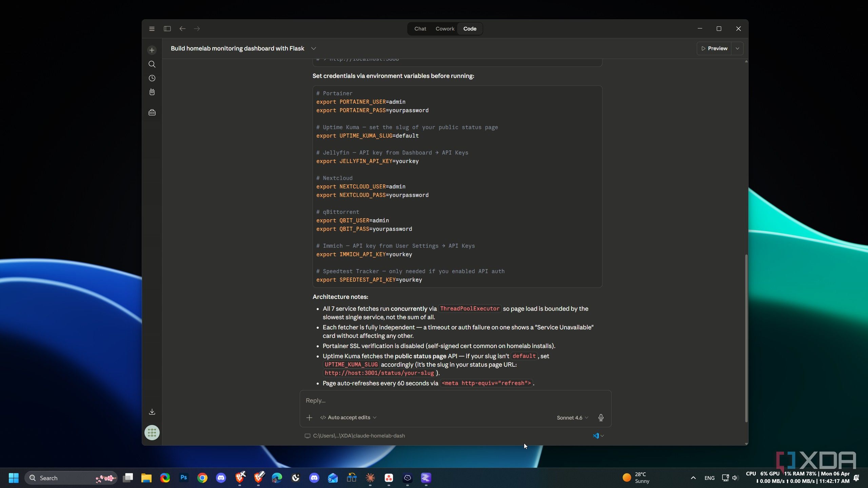The image size is (868, 488).
Task: Click the Architecture notes: heading
Action: coord(340,297)
